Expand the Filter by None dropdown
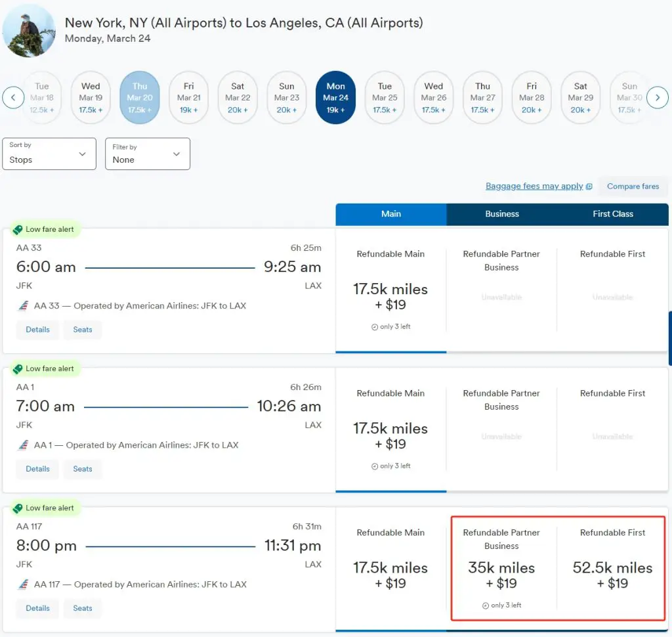The width and height of the screenshot is (672, 637). click(148, 154)
